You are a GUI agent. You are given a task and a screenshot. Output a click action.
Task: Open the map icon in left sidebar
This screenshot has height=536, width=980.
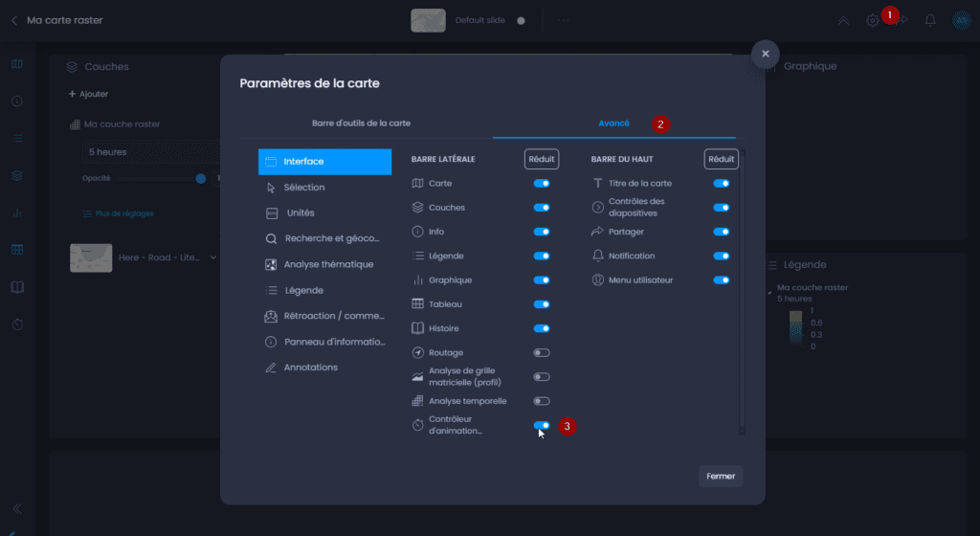[17, 64]
